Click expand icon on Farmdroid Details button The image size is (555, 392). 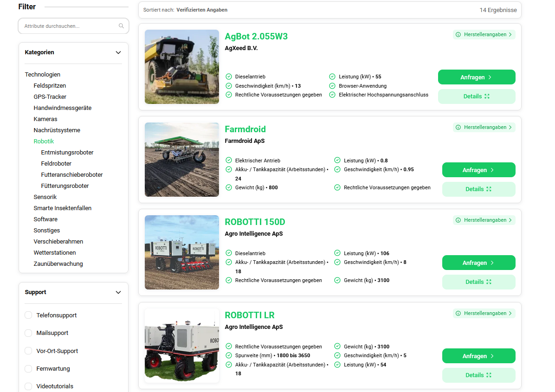[x=489, y=189]
